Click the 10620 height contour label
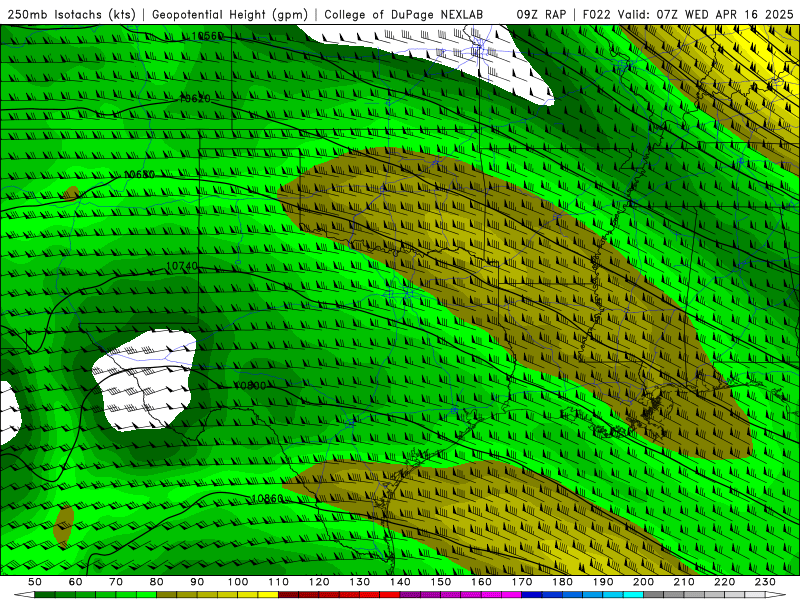The height and width of the screenshot is (600, 800). (195, 99)
